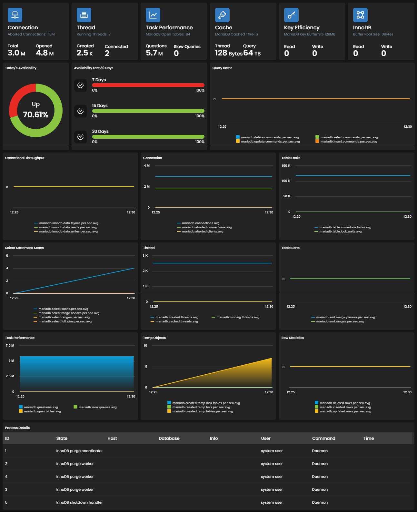Click the ID column header
Viewport: 417px width, 532px height.
click(x=7, y=438)
